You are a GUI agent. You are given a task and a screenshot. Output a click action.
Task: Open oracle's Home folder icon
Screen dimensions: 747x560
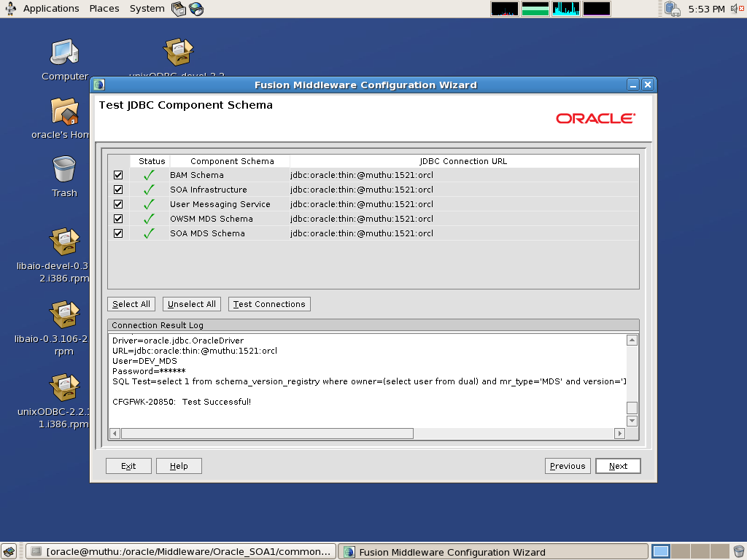[64, 111]
